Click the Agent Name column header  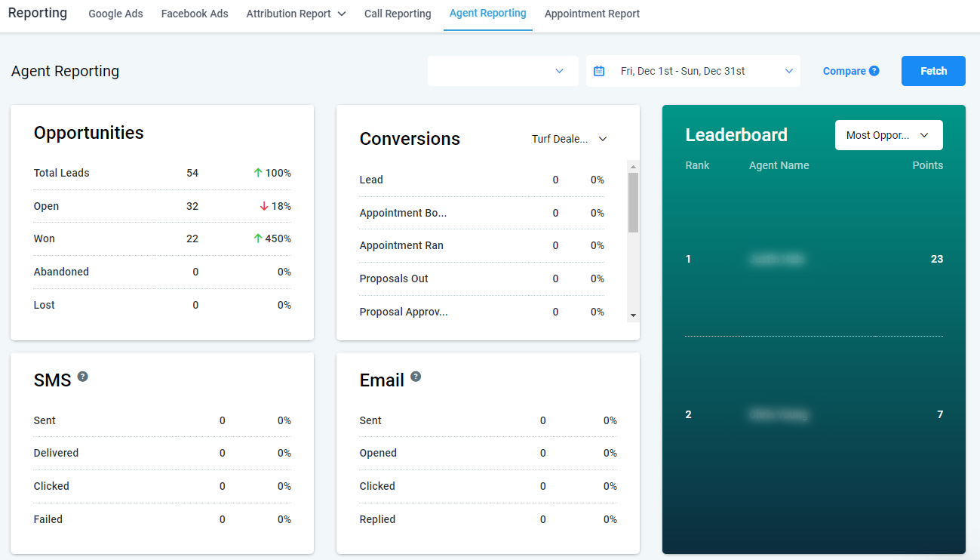tap(779, 165)
